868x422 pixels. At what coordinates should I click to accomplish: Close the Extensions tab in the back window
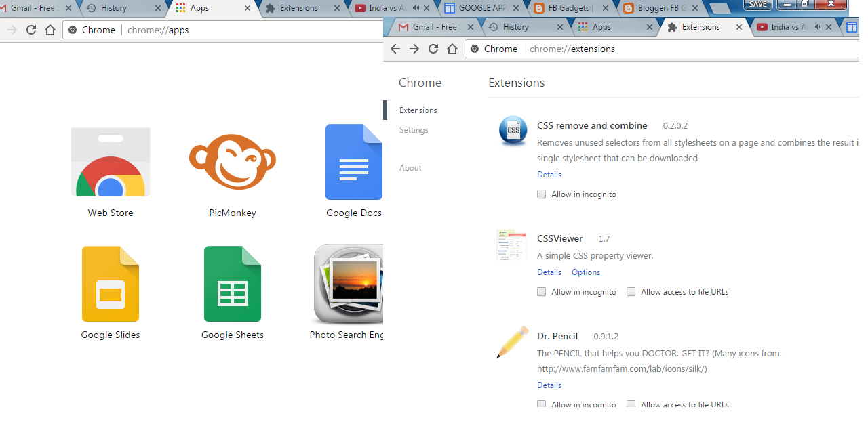pyautogui.click(x=337, y=8)
